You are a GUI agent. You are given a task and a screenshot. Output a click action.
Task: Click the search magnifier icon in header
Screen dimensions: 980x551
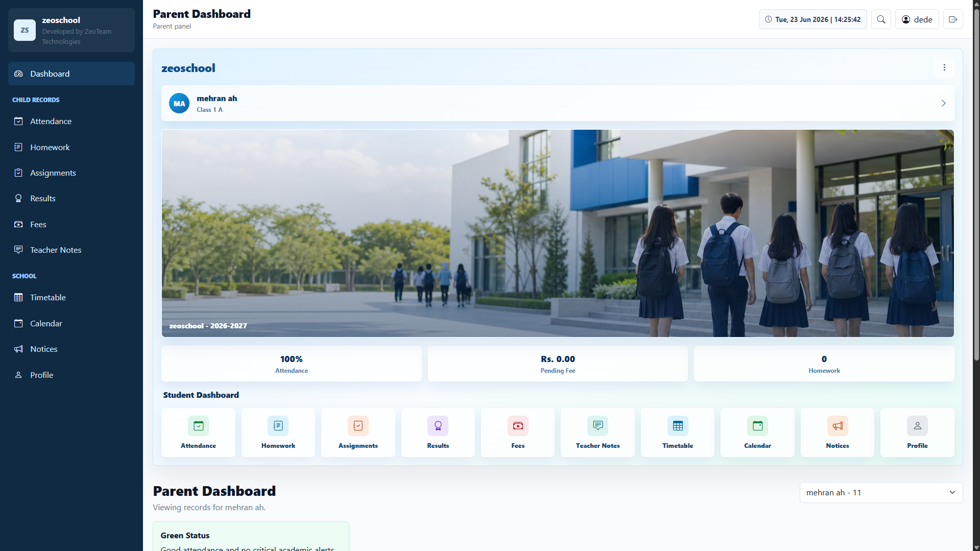coord(881,19)
